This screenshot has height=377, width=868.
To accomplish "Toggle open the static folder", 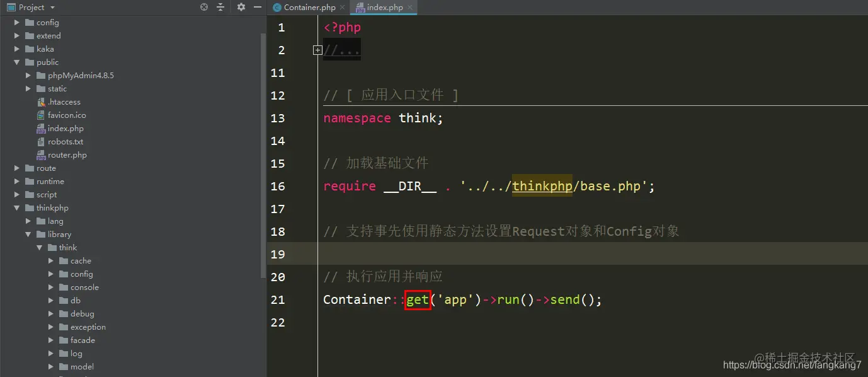I will click(x=28, y=88).
